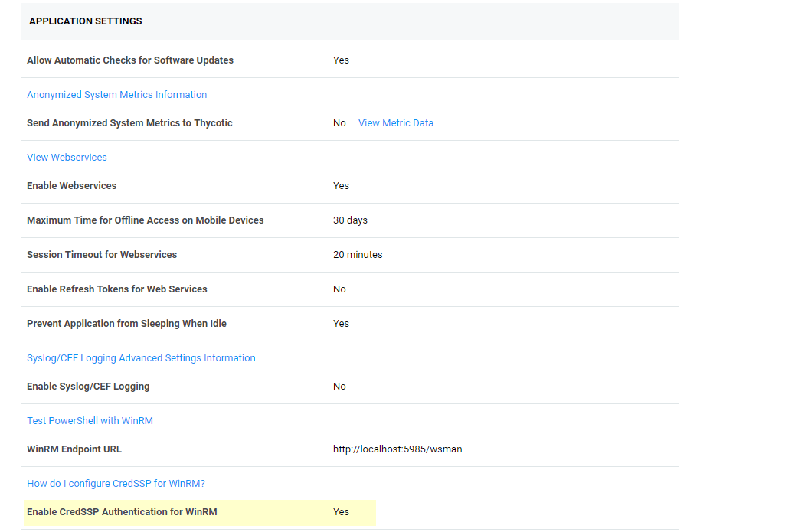Click the Enable Refresh Tokens for Web Services label

pyautogui.click(x=116, y=289)
